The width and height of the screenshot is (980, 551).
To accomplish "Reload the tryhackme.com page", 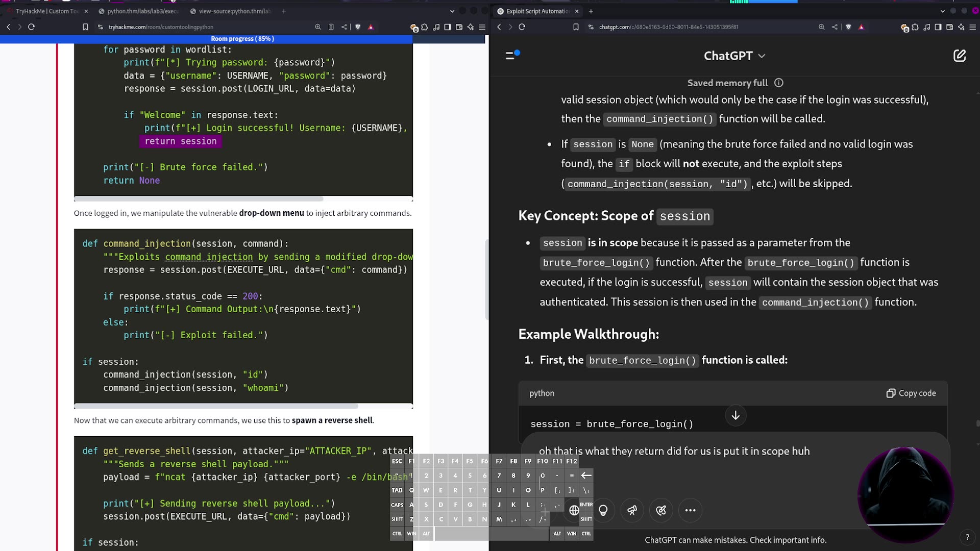I will coord(32,27).
